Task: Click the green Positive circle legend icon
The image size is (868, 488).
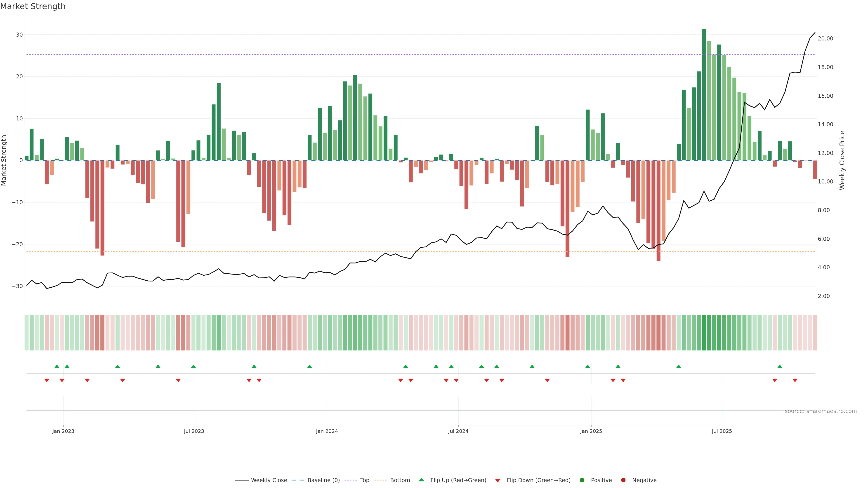Action: [582, 480]
